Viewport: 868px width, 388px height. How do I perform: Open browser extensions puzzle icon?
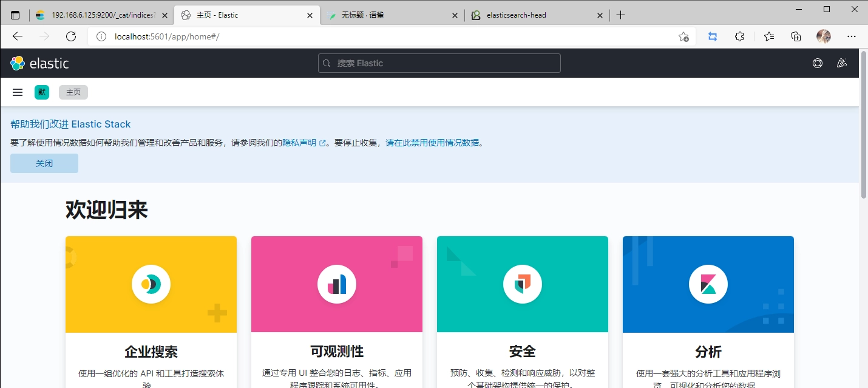click(x=739, y=36)
